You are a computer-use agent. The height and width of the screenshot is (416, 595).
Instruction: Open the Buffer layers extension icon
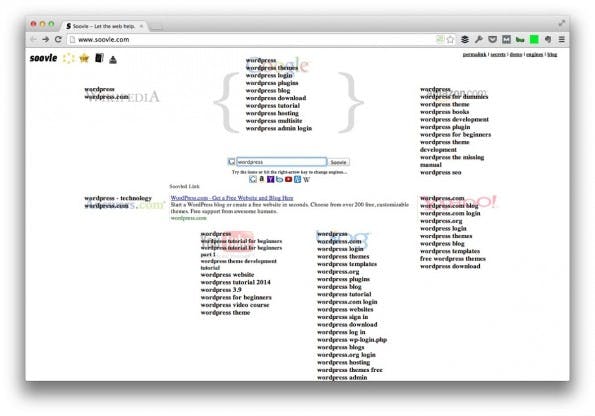tap(465, 39)
